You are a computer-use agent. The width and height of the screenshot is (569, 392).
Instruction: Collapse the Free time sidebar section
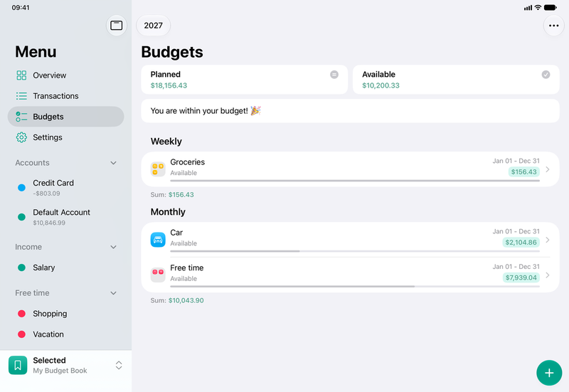point(113,293)
